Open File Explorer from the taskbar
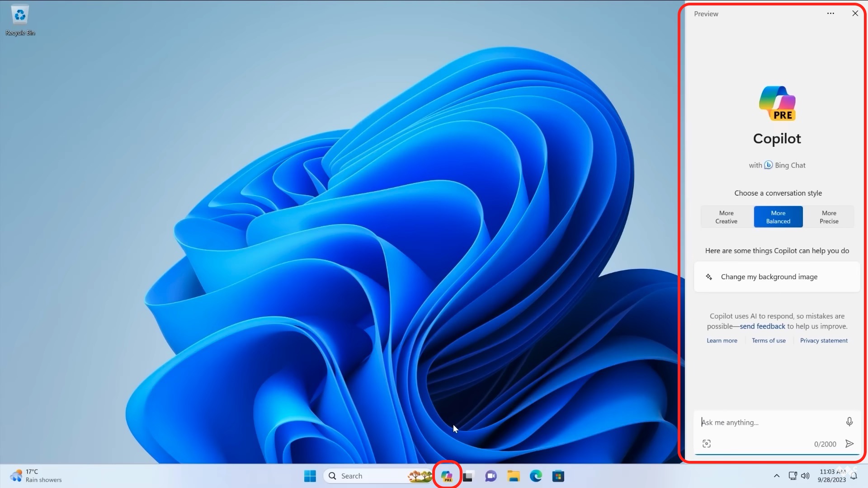Image resolution: width=868 pixels, height=488 pixels. tap(513, 476)
